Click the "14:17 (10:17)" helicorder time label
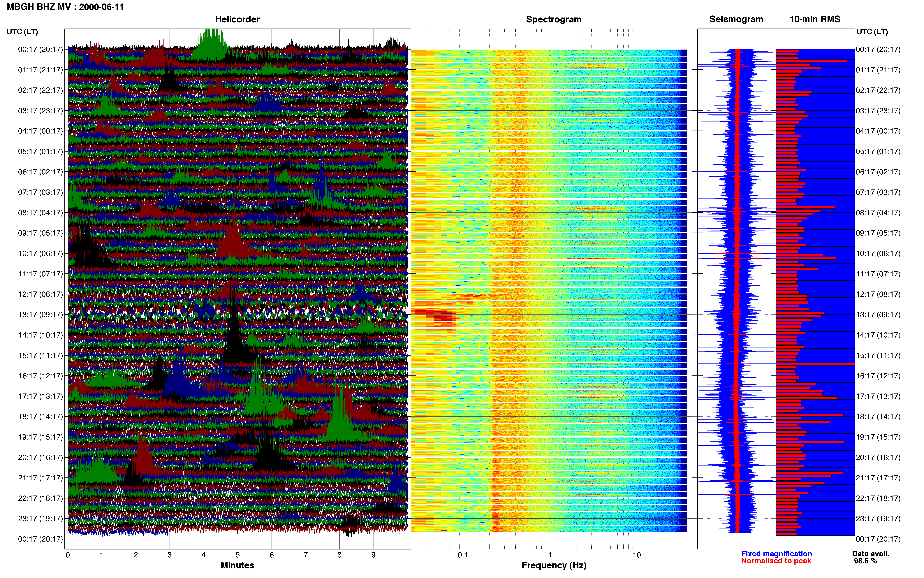The height and width of the screenshot is (578, 924). pos(41,335)
